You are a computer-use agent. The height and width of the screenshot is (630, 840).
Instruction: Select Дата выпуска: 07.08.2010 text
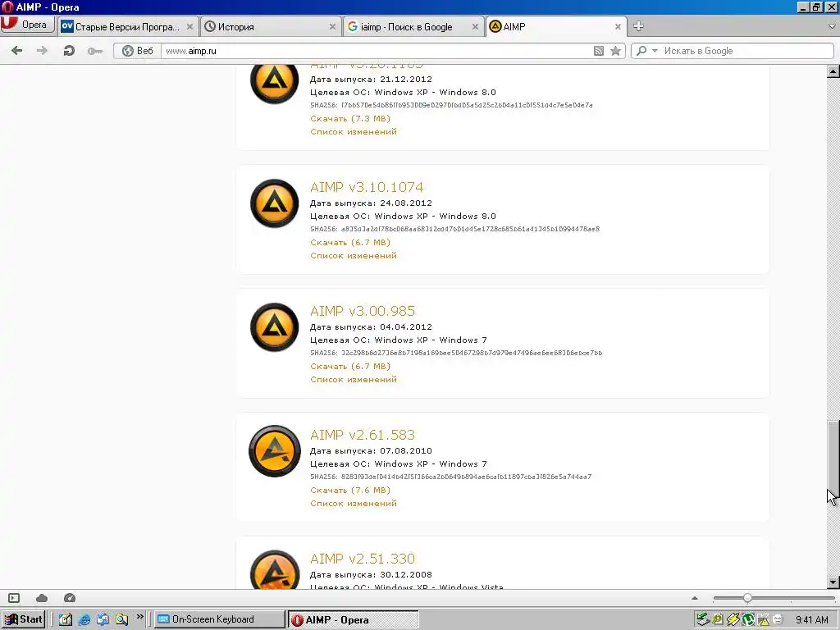click(x=371, y=450)
